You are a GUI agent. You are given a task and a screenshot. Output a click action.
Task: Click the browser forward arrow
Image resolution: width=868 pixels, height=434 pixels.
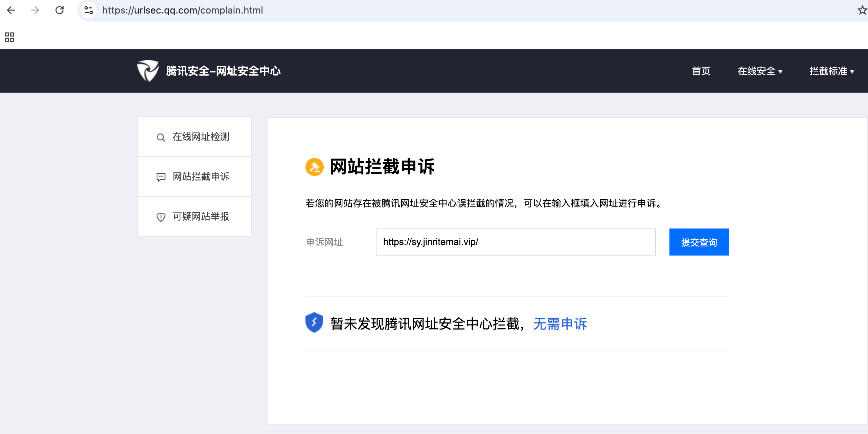tap(35, 10)
